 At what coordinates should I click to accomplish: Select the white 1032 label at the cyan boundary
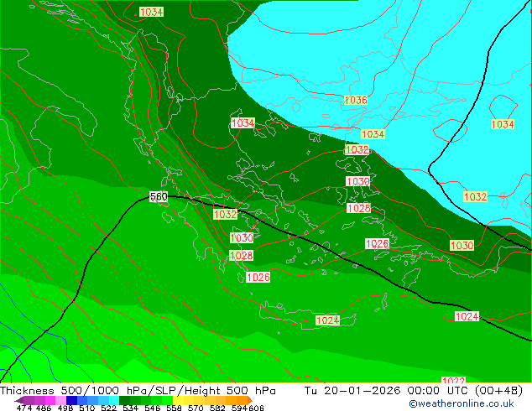coord(357,149)
